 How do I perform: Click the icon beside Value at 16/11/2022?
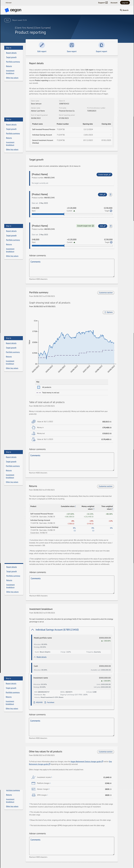click(x=33, y=422)
